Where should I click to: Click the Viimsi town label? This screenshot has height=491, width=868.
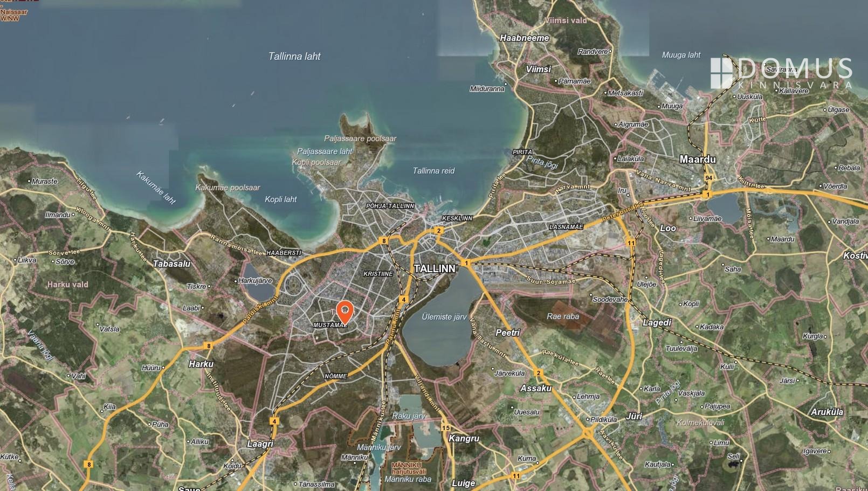538,69
